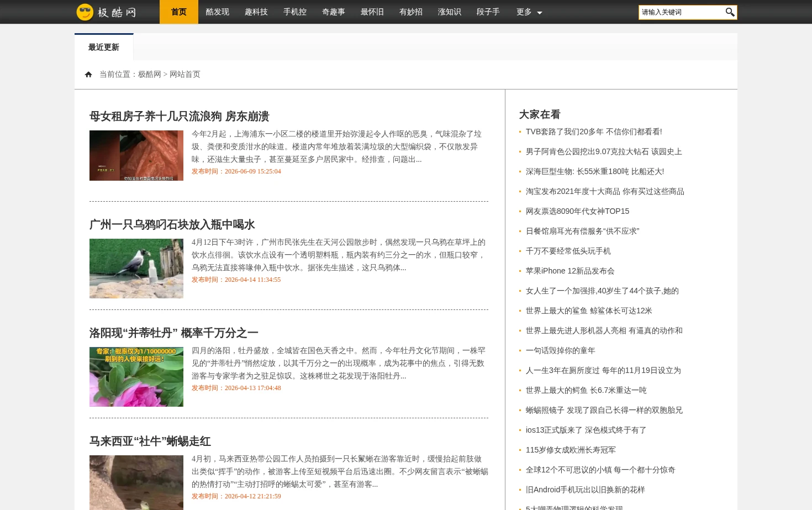
Task: Open 淘宝发布2021年度十大商品 link
Action: coord(605,191)
